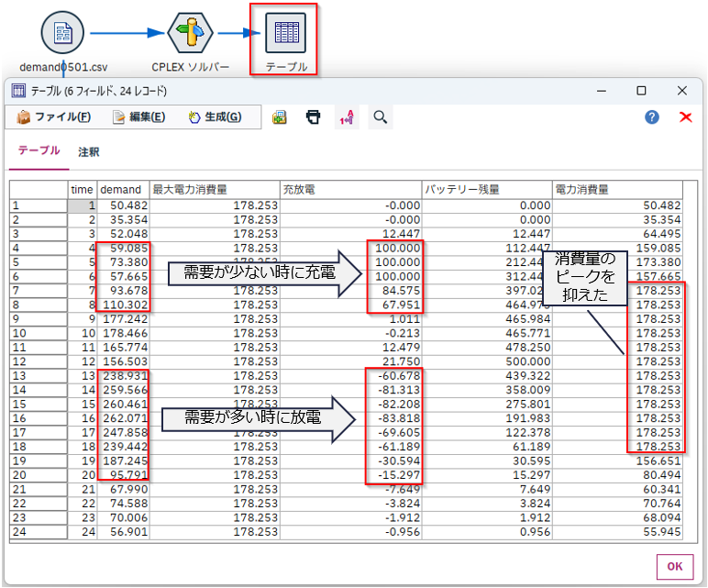Click バッテリー残量 cell 7.649
This screenshot has width=708, height=588.
487,490
